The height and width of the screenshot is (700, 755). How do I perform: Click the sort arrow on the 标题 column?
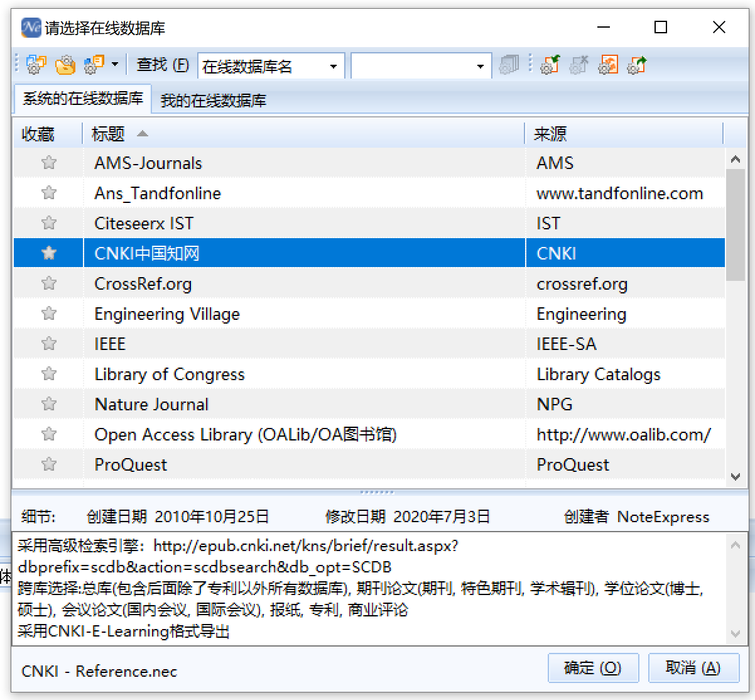pos(142,133)
